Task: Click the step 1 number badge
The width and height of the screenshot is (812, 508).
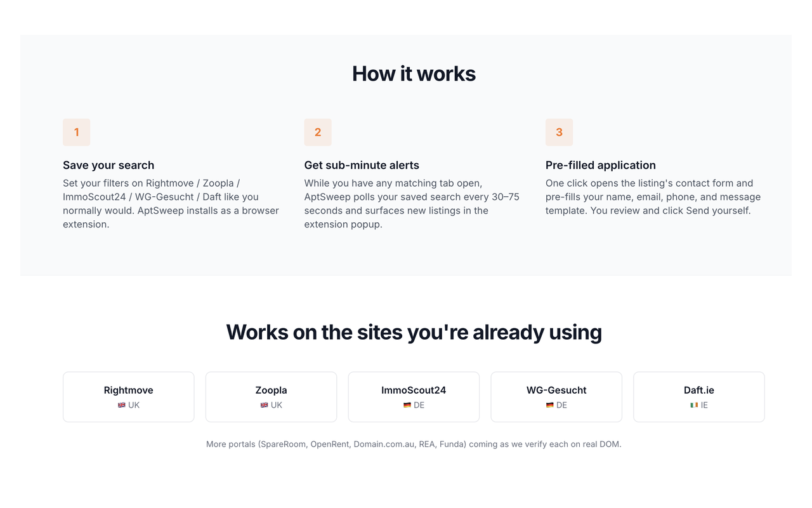Action: [76, 132]
